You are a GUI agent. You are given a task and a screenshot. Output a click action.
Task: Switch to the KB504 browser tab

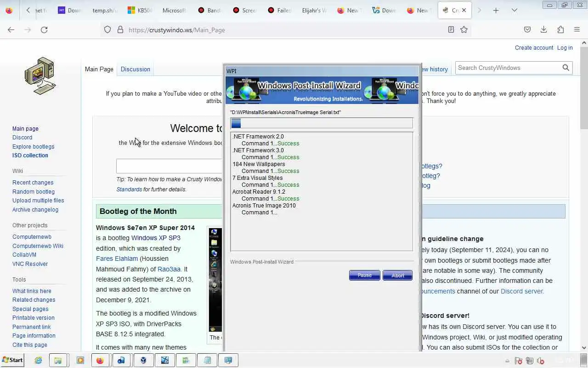tap(139, 10)
